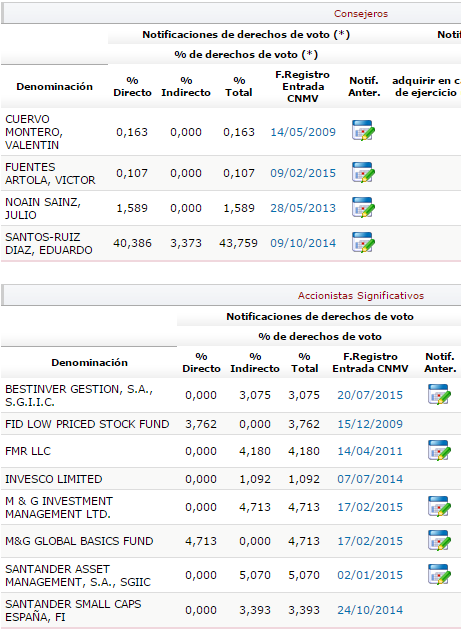This screenshot has width=461, height=629.
Task: Select the 40,386 direct percentage value
Action: coord(132,243)
